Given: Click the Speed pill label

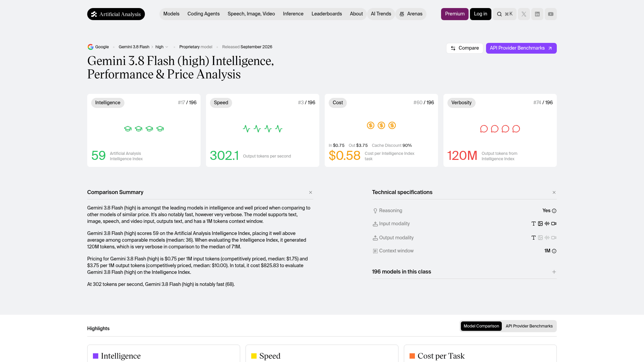Looking at the screenshot, I should pos(221,103).
